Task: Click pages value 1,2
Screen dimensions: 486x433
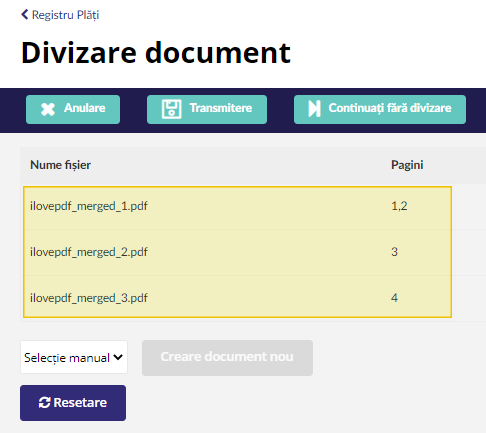Action: pyautogui.click(x=399, y=206)
